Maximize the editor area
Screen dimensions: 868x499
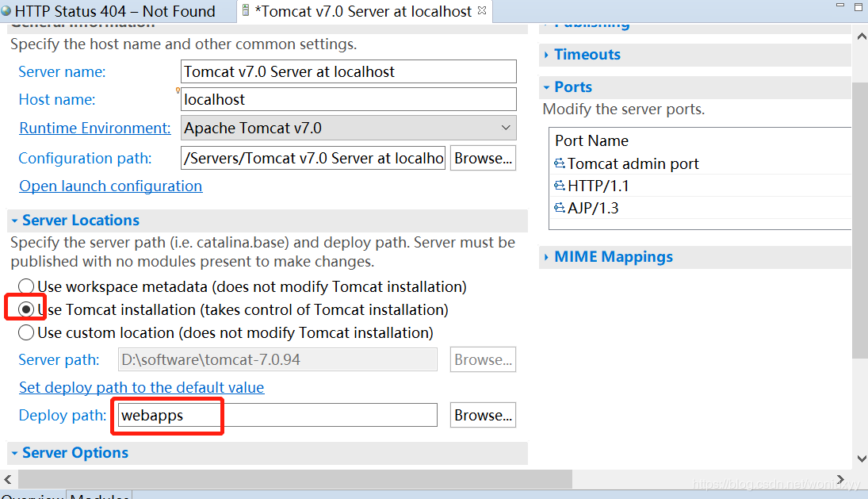(858, 6)
